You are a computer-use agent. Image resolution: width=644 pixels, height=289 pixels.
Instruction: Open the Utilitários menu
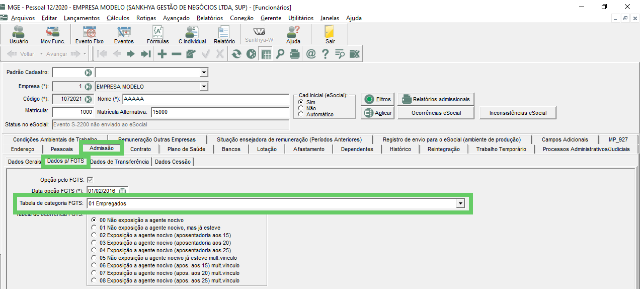301,18
